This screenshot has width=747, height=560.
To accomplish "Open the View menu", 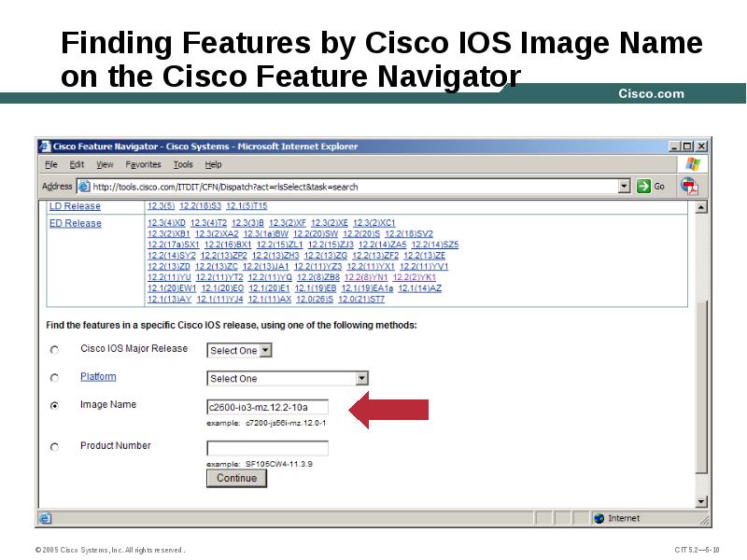I will [x=105, y=165].
